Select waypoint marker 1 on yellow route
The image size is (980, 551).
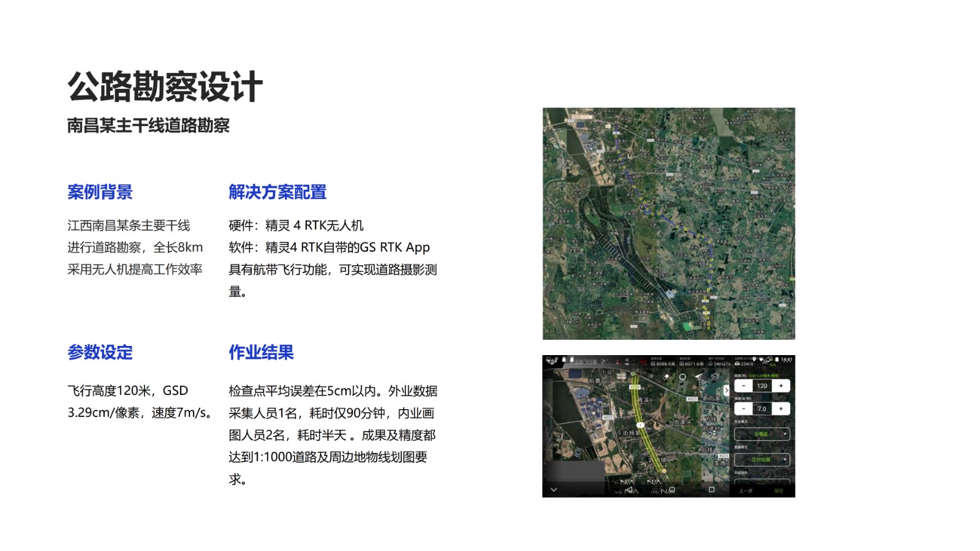(x=640, y=425)
